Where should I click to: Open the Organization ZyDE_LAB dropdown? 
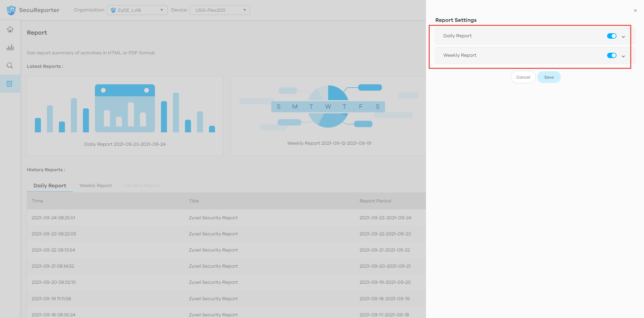(x=137, y=10)
